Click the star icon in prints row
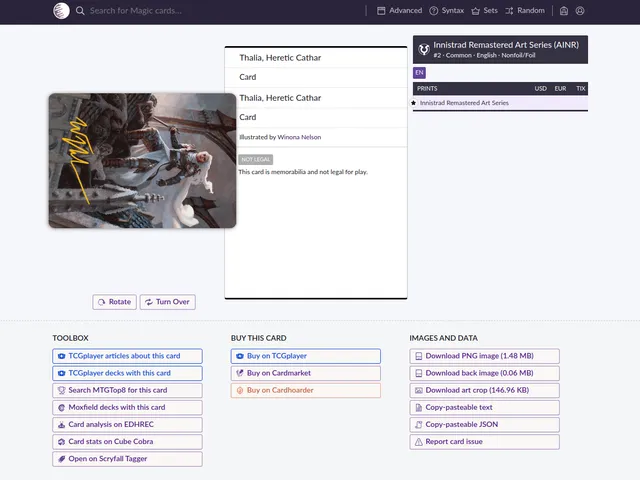640x480 pixels. tap(413, 103)
